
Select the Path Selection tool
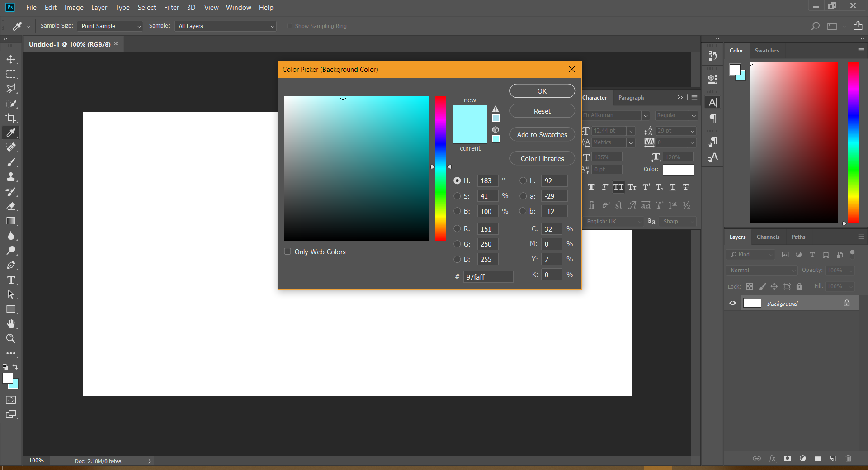tap(11, 294)
